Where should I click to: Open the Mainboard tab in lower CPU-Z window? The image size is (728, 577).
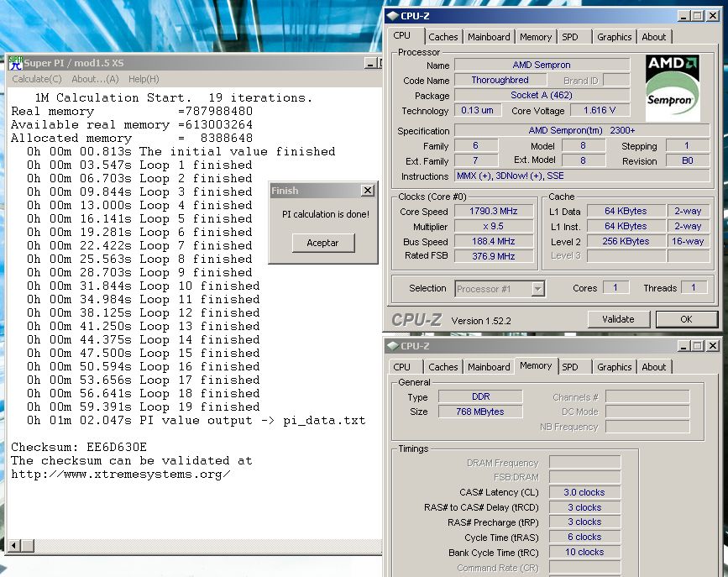(489, 367)
